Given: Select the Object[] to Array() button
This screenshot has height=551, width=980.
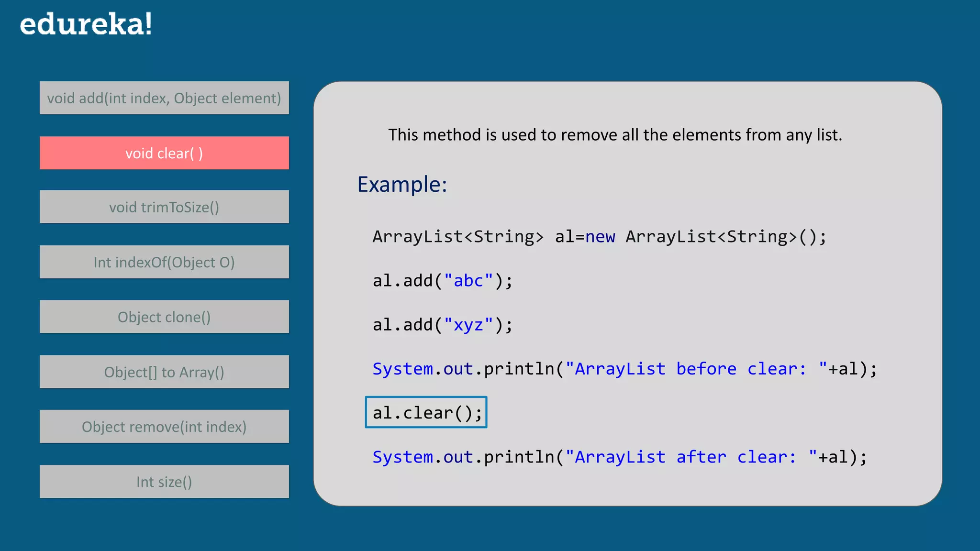Looking at the screenshot, I should 164,372.
